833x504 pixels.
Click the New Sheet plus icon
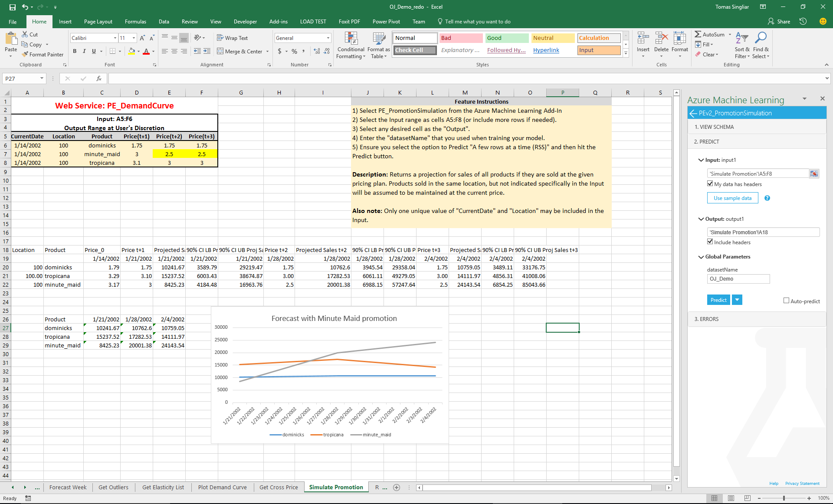pyautogui.click(x=397, y=488)
